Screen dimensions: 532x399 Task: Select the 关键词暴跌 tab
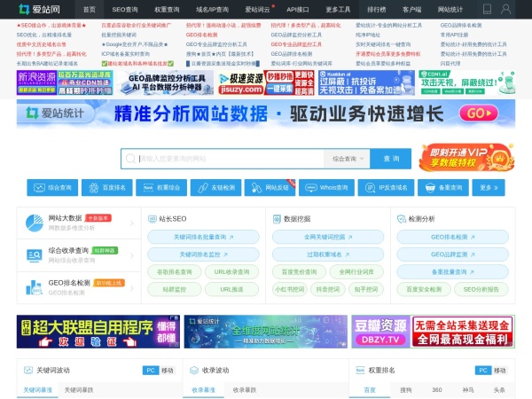79,390
